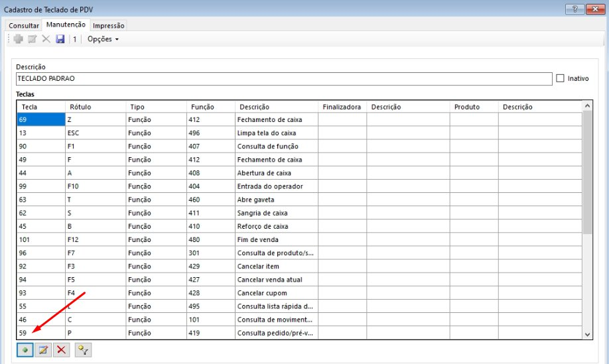Viewport: 609px width, 364px height.
Task: Click the edit key pencil icon below grid
Action: (x=44, y=349)
